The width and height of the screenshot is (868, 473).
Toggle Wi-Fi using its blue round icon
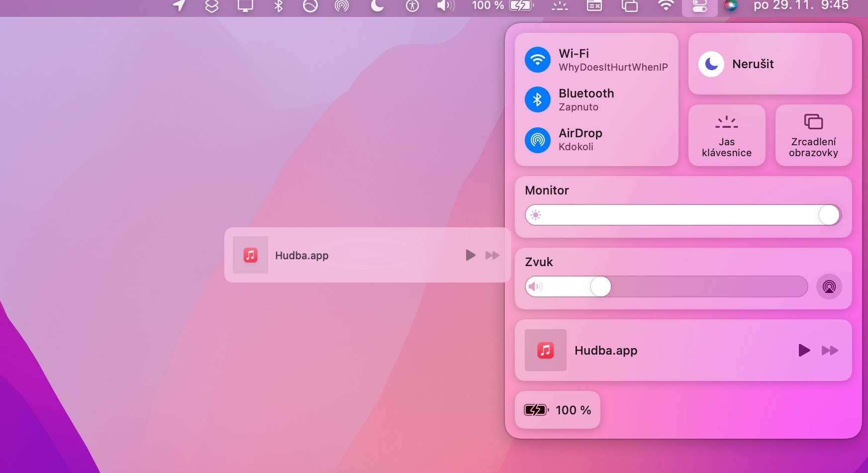pyautogui.click(x=537, y=60)
